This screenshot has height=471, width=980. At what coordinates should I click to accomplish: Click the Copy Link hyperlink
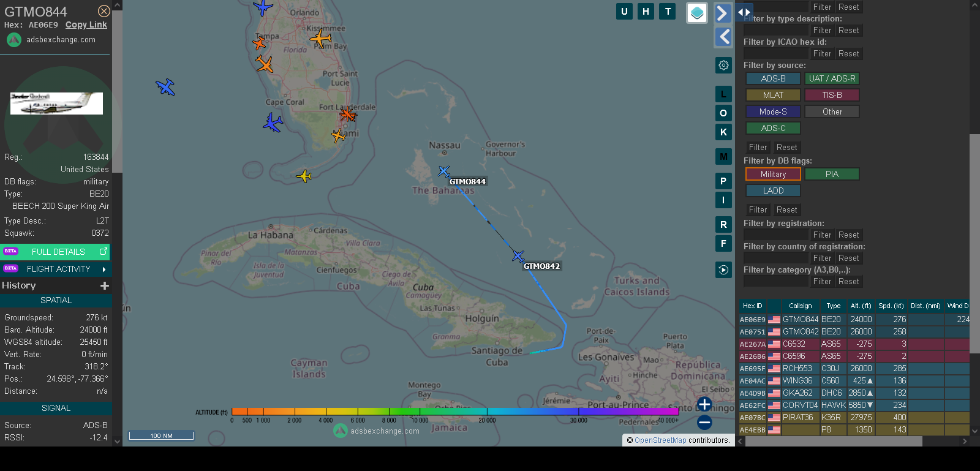86,25
